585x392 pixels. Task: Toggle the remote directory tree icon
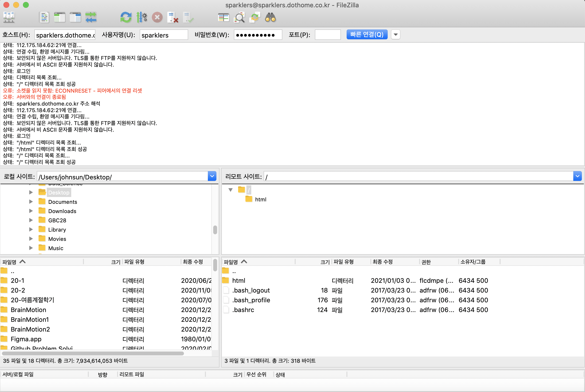(75, 18)
